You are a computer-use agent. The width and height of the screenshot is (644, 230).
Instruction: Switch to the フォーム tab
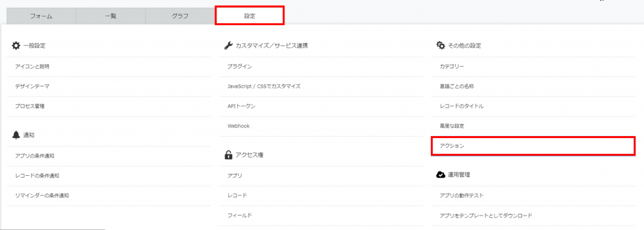(41, 16)
